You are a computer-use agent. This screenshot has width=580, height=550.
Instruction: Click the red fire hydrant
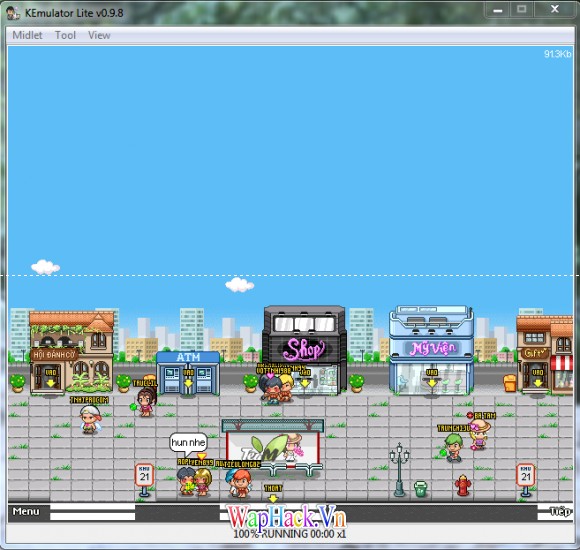tap(463, 485)
